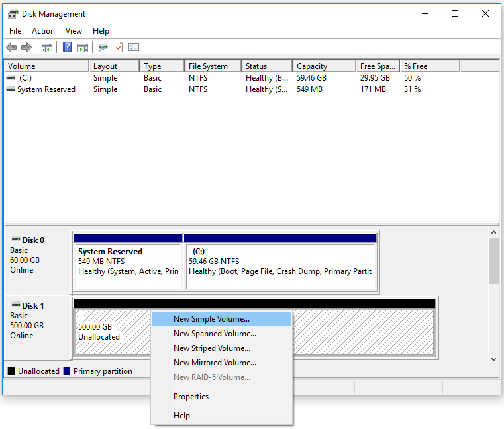The image size is (504, 429).
Task: Click the Forward arrow toolbar icon
Action: pyautogui.click(x=26, y=48)
